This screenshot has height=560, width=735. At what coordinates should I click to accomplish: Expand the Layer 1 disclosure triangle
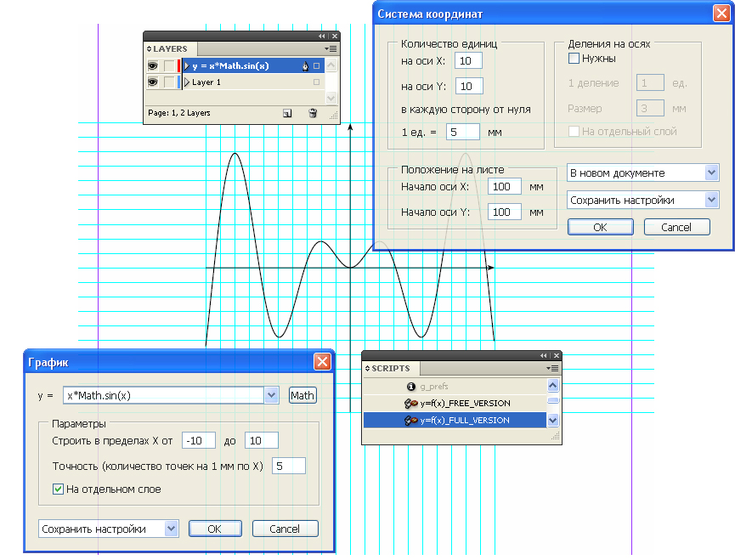coord(187,82)
